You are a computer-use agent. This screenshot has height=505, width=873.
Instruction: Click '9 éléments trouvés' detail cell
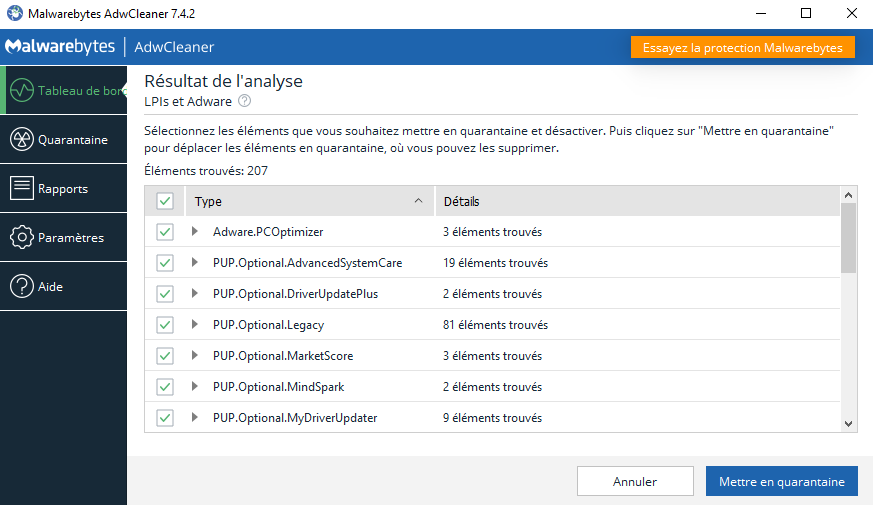[x=492, y=418]
